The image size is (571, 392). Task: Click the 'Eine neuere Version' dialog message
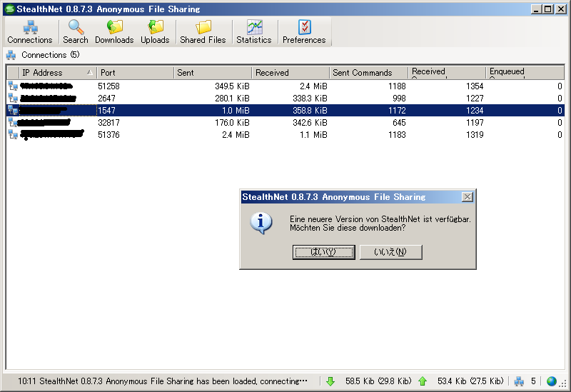click(x=380, y=223)
